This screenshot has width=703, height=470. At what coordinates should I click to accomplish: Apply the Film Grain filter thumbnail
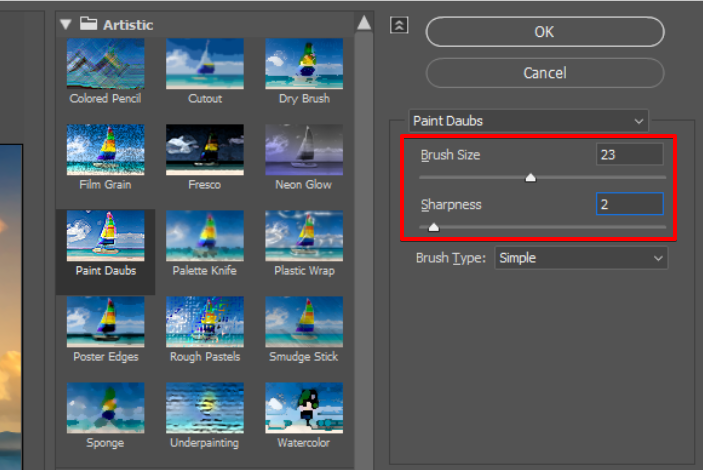click(105, 149)
